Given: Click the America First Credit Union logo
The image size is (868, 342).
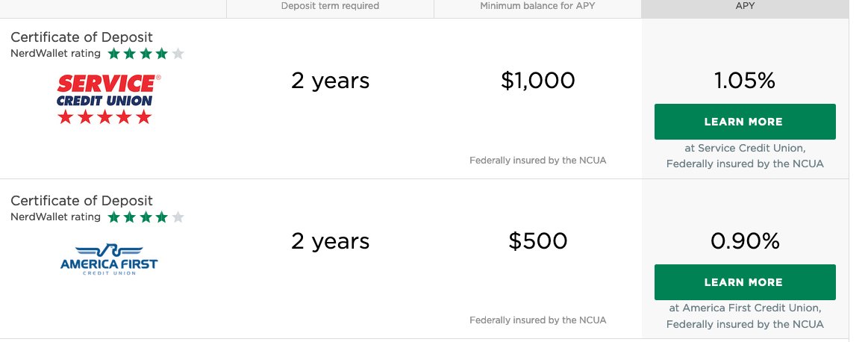Looking at the screenshot, I should (x=109, y=259).
